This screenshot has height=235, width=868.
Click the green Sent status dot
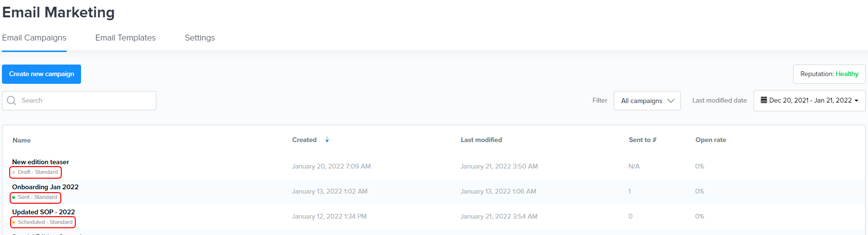[x=14, y=197]
